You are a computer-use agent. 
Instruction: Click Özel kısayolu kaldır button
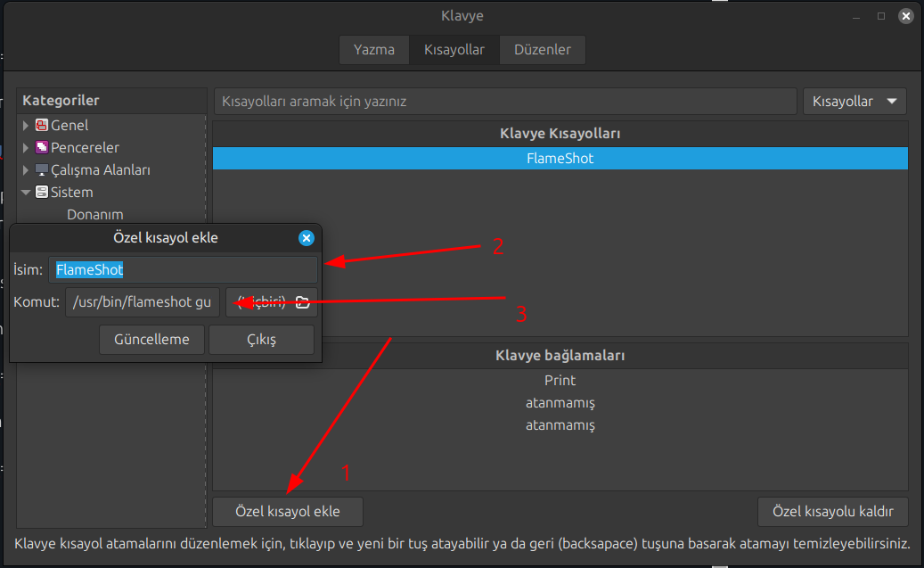click(x=832, y=512)
